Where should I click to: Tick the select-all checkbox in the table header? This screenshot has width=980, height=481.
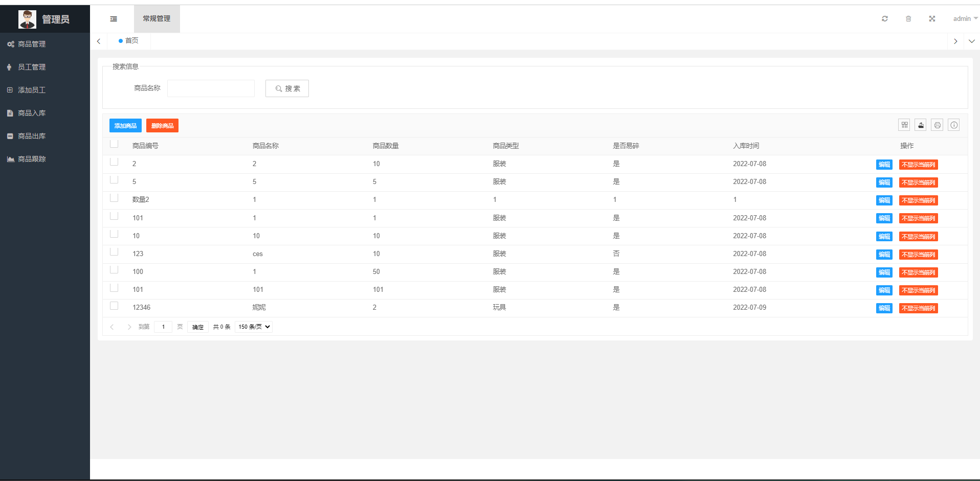114,144
